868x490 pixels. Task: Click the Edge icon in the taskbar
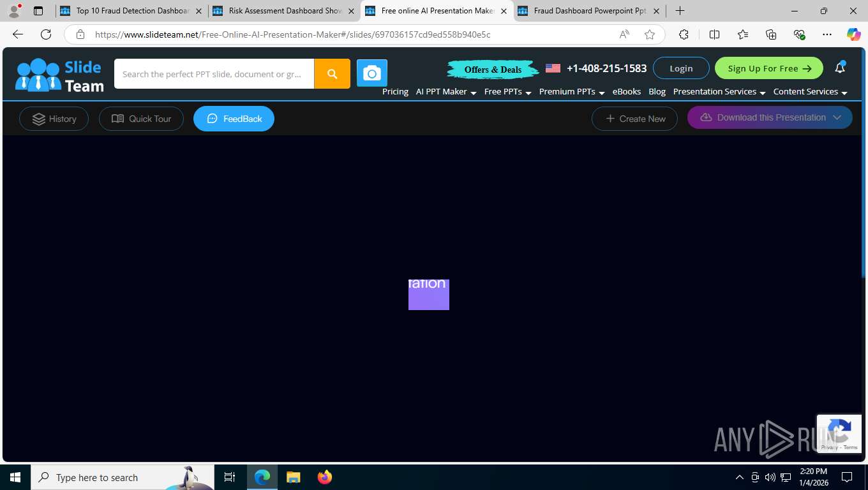point(262,477)
